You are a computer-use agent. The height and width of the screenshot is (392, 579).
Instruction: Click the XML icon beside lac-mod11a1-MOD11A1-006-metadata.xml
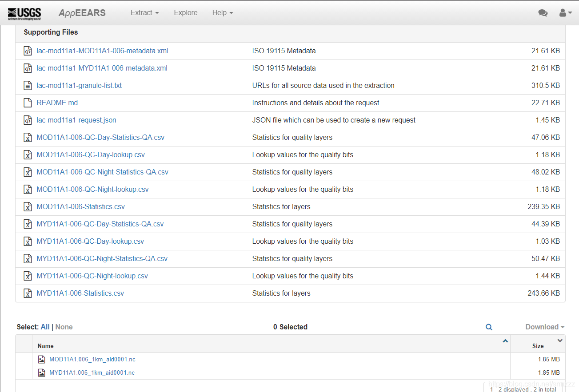point(28,51)
